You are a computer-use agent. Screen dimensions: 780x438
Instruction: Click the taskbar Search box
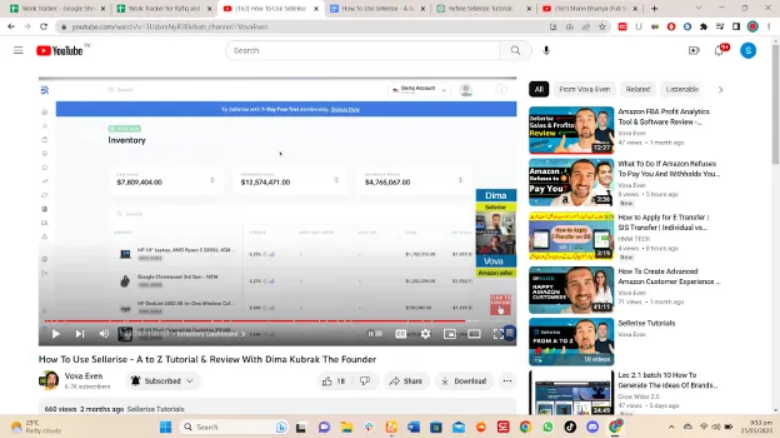click(235, 427)
